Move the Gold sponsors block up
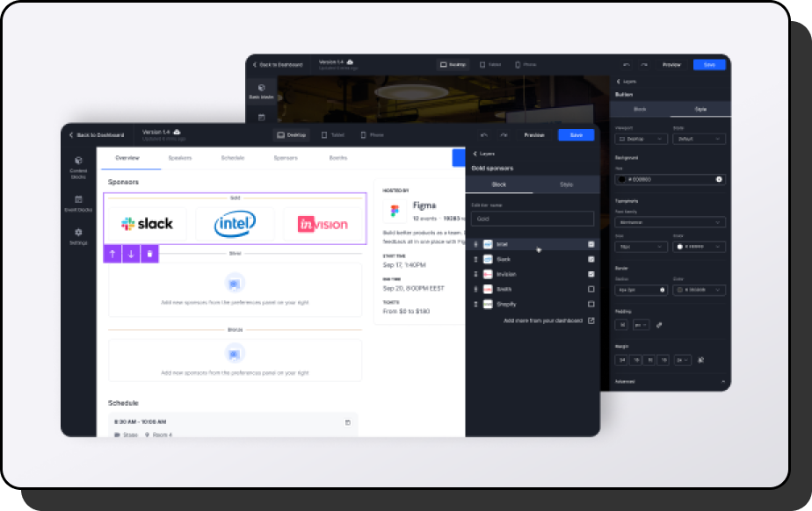The height and width of the screenshot is (511, 812). tap(112, 254)
